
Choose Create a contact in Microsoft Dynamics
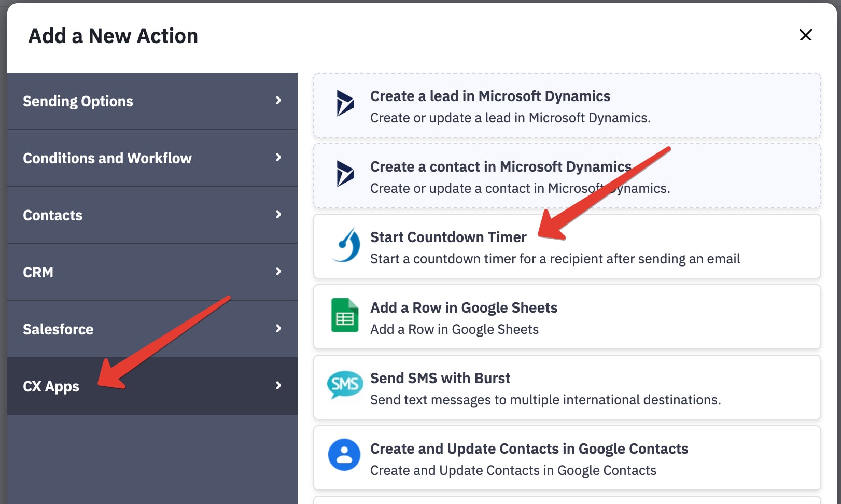[x=567, y=176]
